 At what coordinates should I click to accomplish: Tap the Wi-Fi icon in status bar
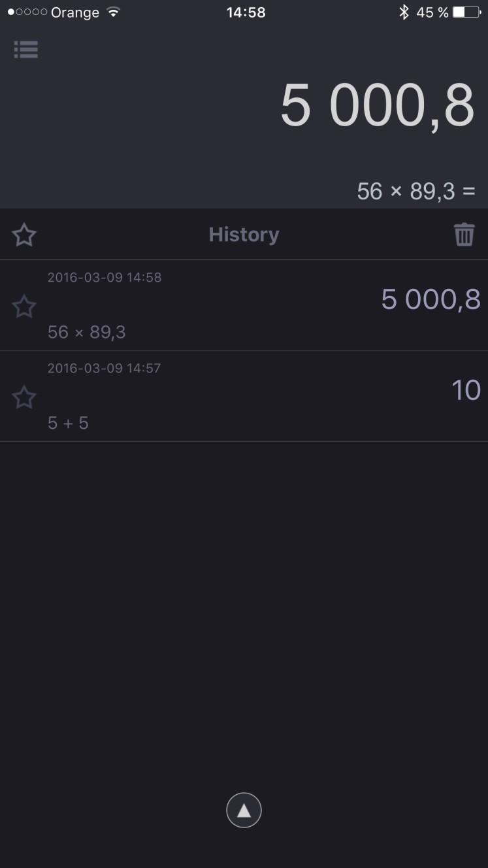pos(114,12)
